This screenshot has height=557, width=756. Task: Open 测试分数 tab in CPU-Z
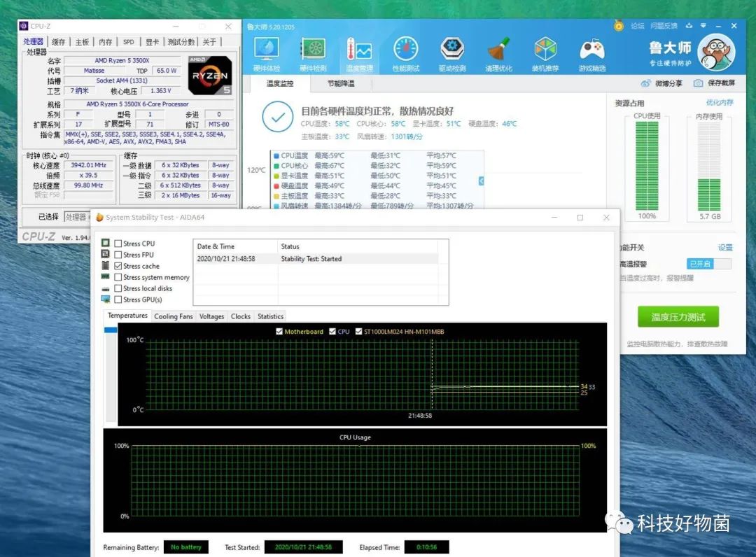click(x=181, y=42)
